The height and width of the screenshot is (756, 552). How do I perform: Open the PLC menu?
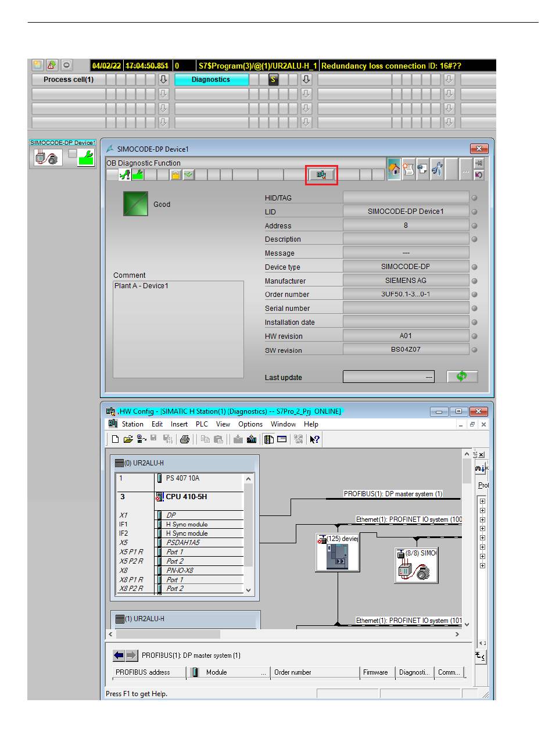(202, 424)
